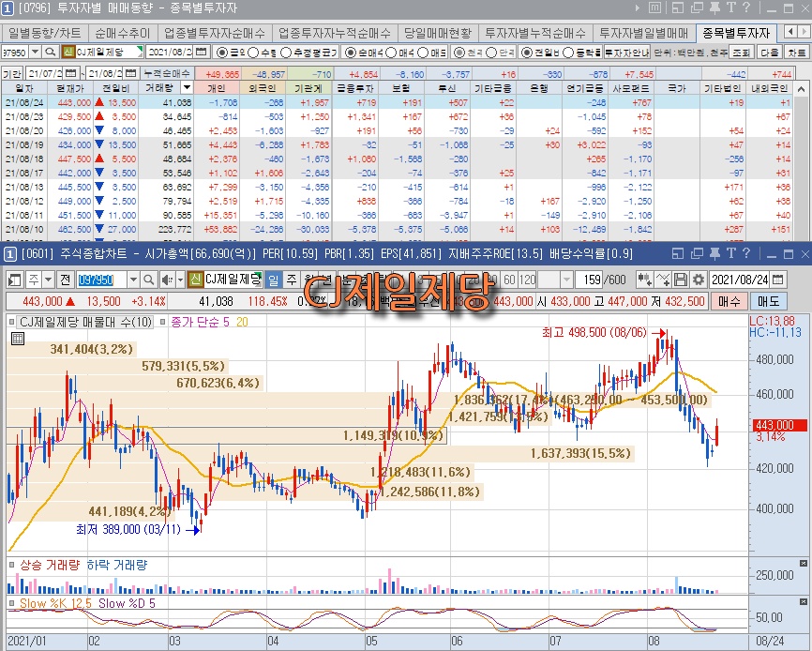Close the volume indicator pane X
812x651 pixels.
coord(804,564)
